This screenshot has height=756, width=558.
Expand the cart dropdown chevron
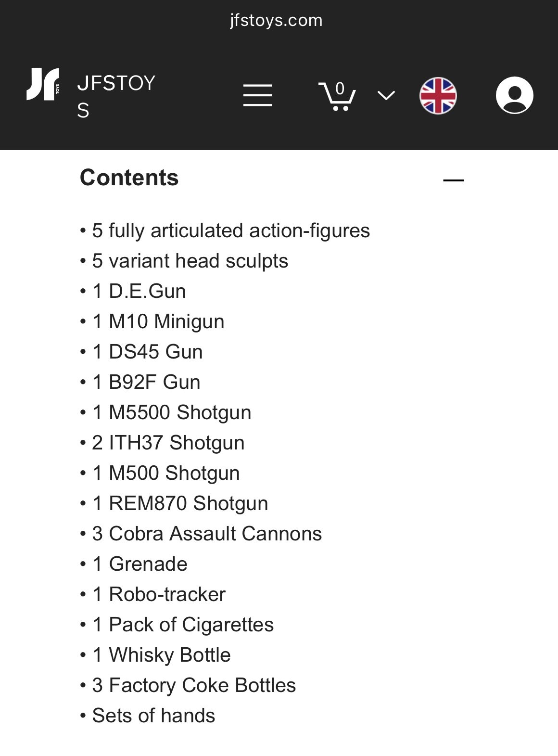click(x=386, y=95)
